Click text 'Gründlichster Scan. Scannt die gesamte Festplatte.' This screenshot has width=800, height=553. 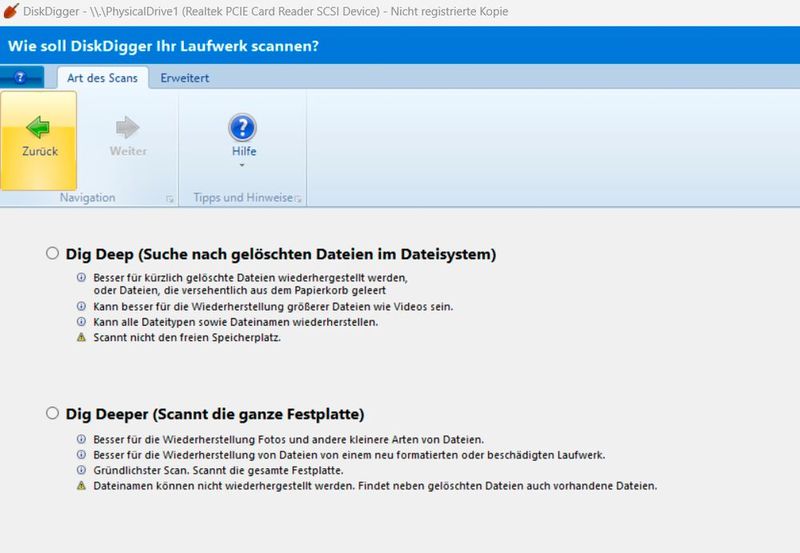click(x=218, y=470)
